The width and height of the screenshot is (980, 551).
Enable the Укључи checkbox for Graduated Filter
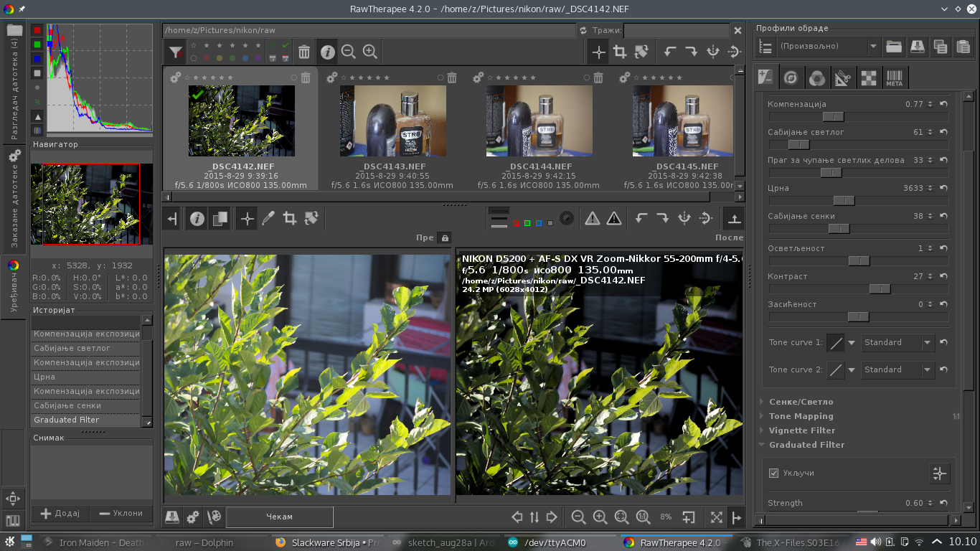(773, 474)
